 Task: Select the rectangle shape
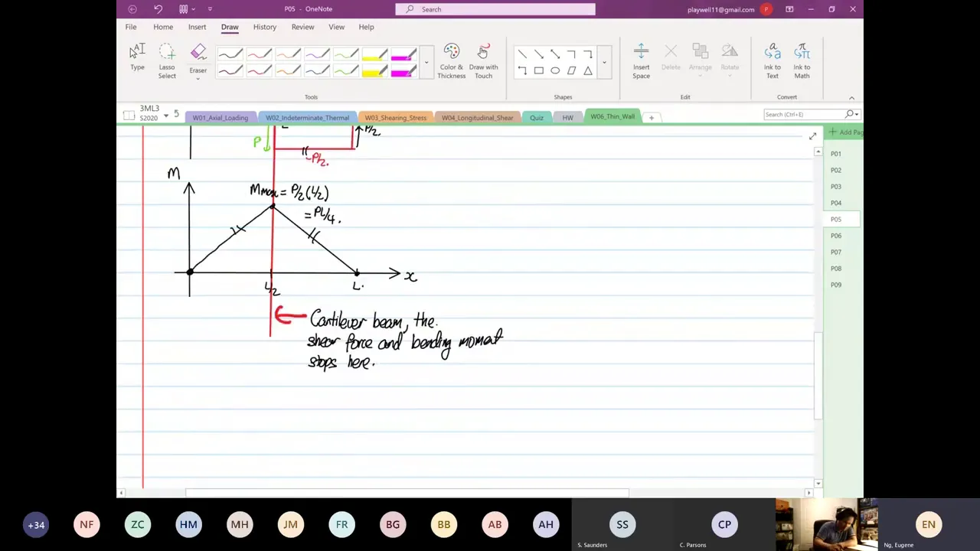539,70
